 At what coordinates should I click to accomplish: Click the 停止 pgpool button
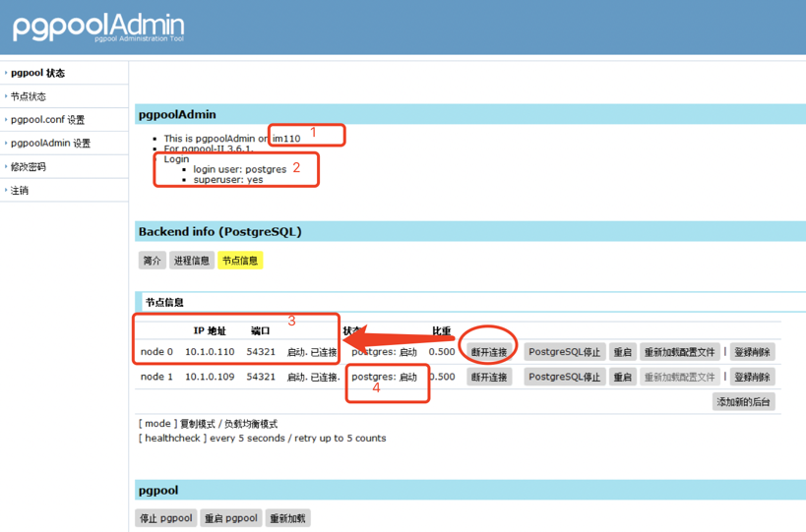tap(166, 518)
